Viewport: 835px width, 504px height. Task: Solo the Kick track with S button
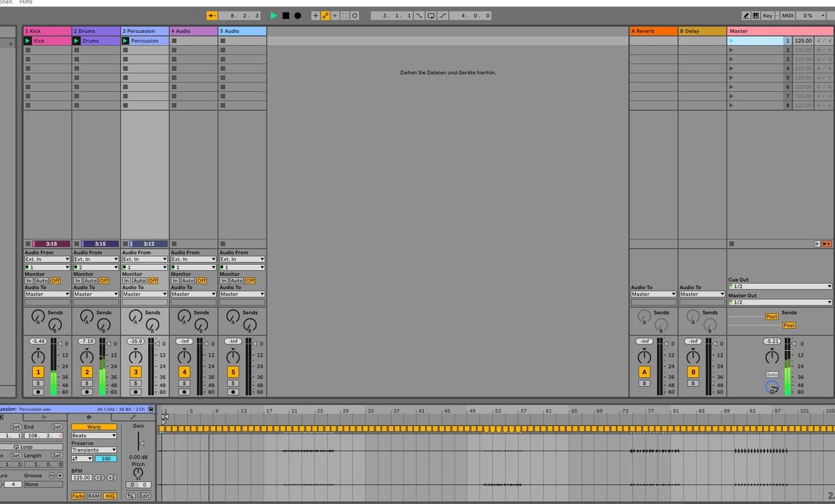(x=38, y=383)
